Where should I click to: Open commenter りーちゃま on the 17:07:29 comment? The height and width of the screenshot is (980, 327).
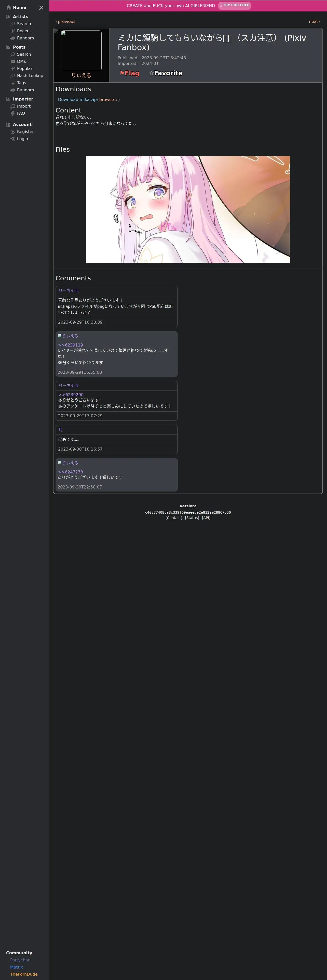coord(69,385)
